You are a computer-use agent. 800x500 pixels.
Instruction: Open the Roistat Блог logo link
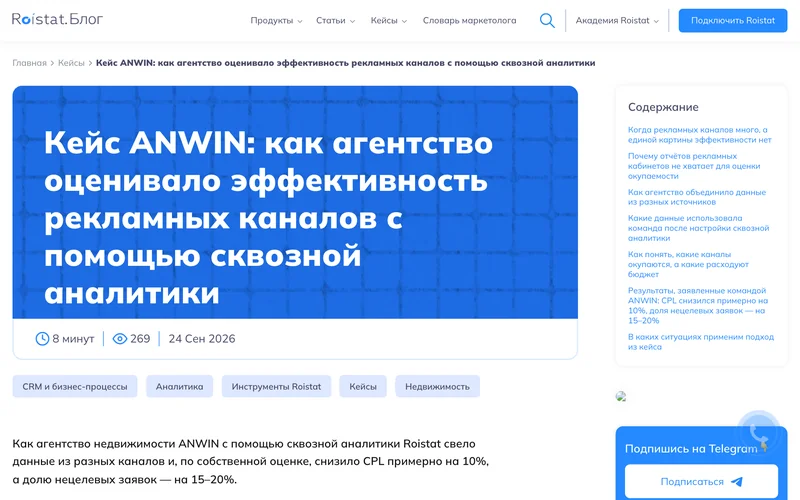pos(57,19)
